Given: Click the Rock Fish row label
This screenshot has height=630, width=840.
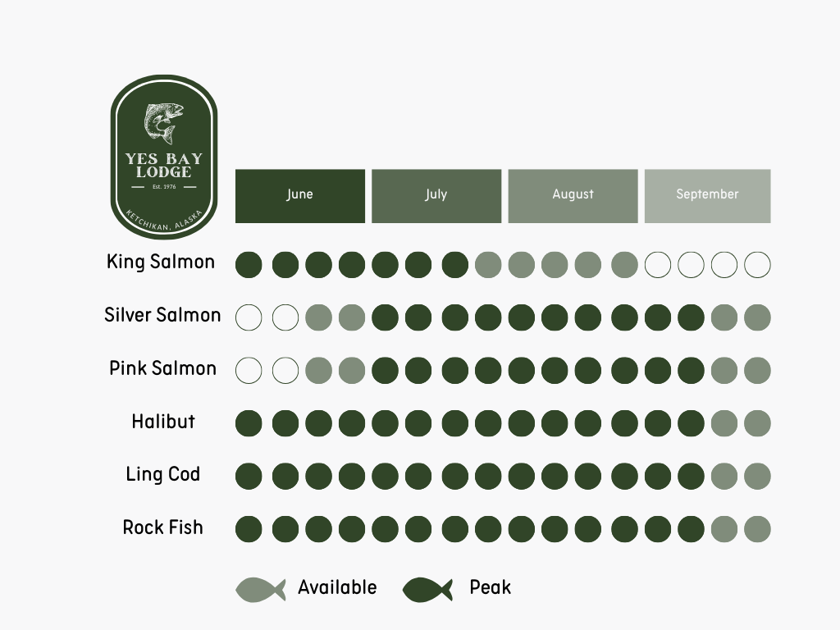Looking at the screenshot, I should (x=163, y=527).
